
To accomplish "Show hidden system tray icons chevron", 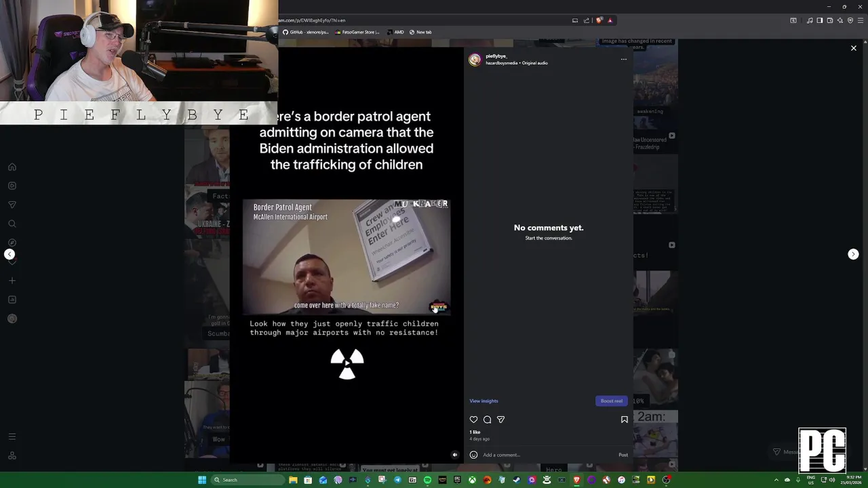I will pyautogui.click(x=777, y=480).
